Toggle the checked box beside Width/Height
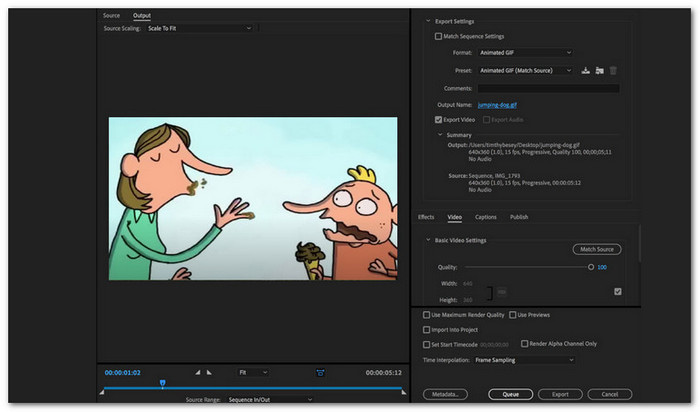Screen dimensions: 700x412 618,291
